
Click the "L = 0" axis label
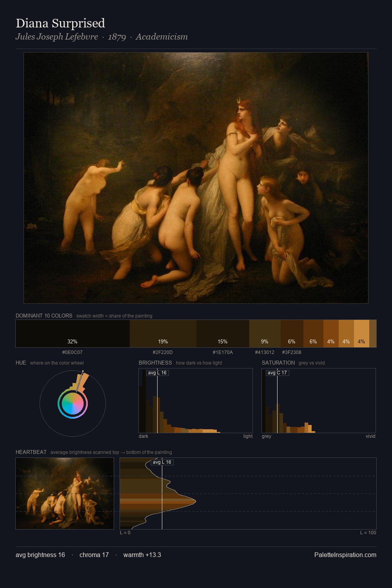(x=125, y=533)
